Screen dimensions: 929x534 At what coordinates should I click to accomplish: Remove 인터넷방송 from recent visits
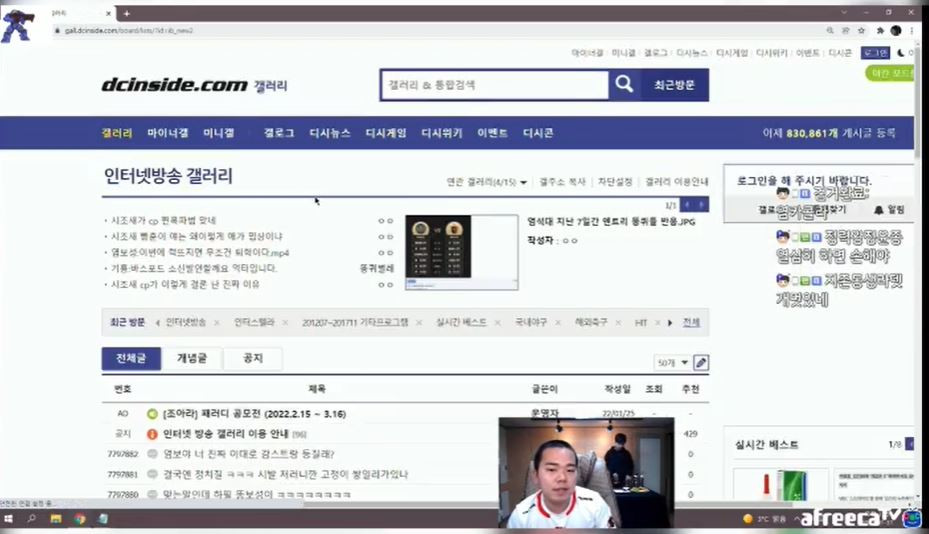tap(217, 323)
